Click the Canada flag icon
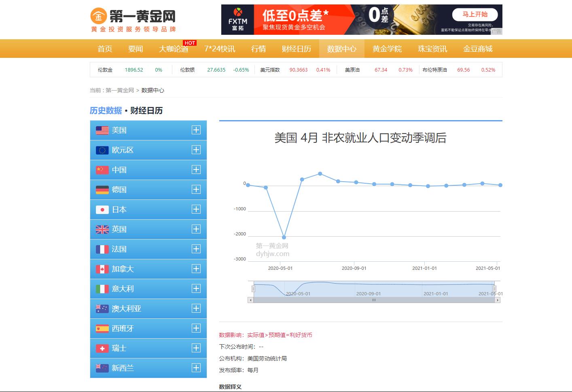This screenshot has height=392, width=572. click(x=102, y=269)
